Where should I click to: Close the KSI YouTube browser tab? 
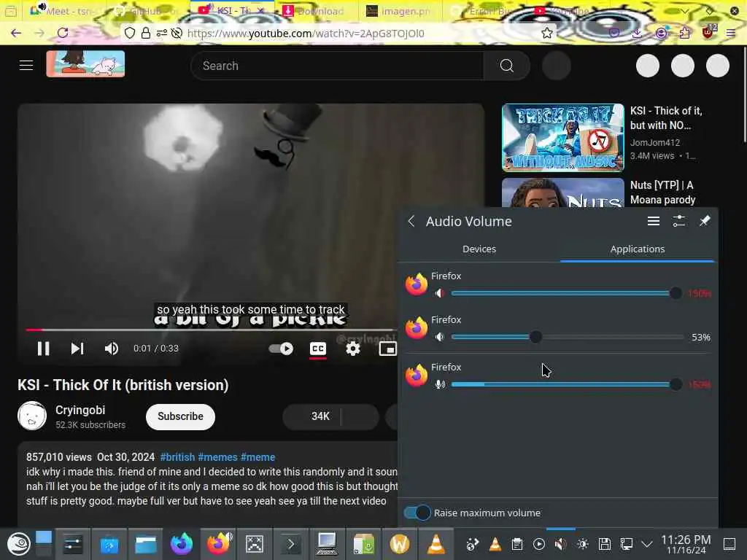pos(260,10)
